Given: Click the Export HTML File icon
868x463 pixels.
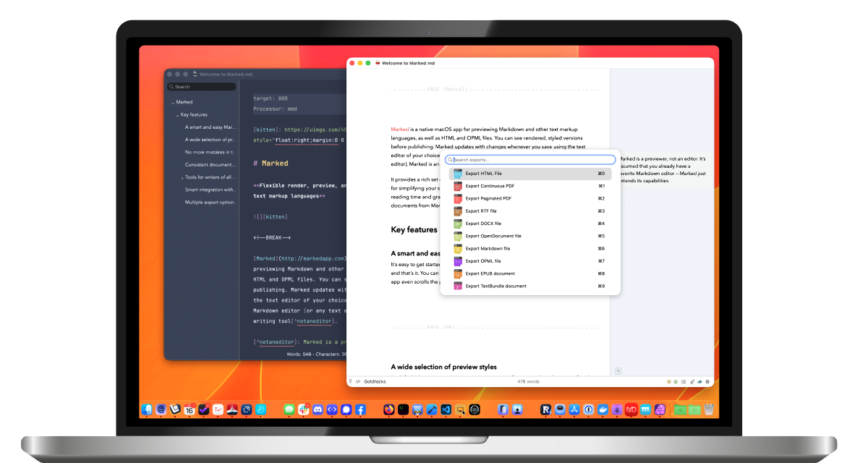Looking at the screenshot, I should click(x=457, y=174).
